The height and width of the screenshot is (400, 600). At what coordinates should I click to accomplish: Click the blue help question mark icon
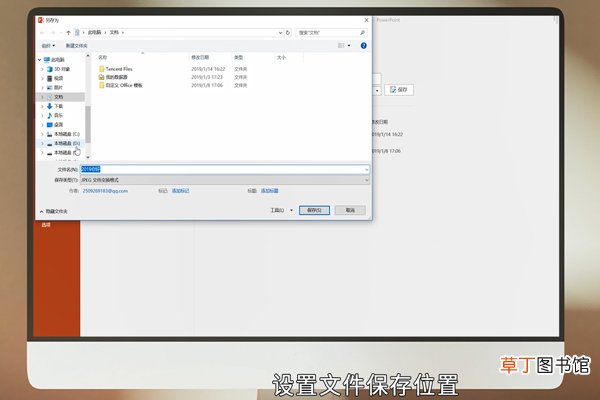364,46
